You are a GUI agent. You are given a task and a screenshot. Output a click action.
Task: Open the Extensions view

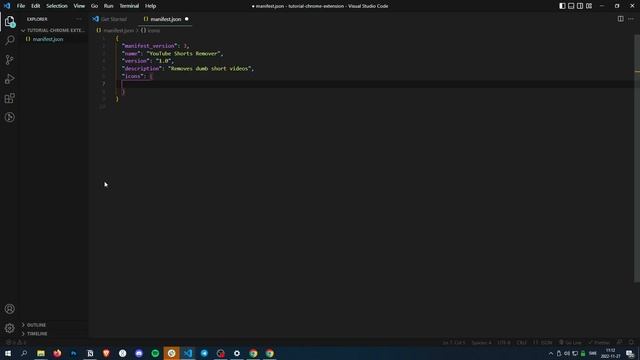click(x=10, y=98)
